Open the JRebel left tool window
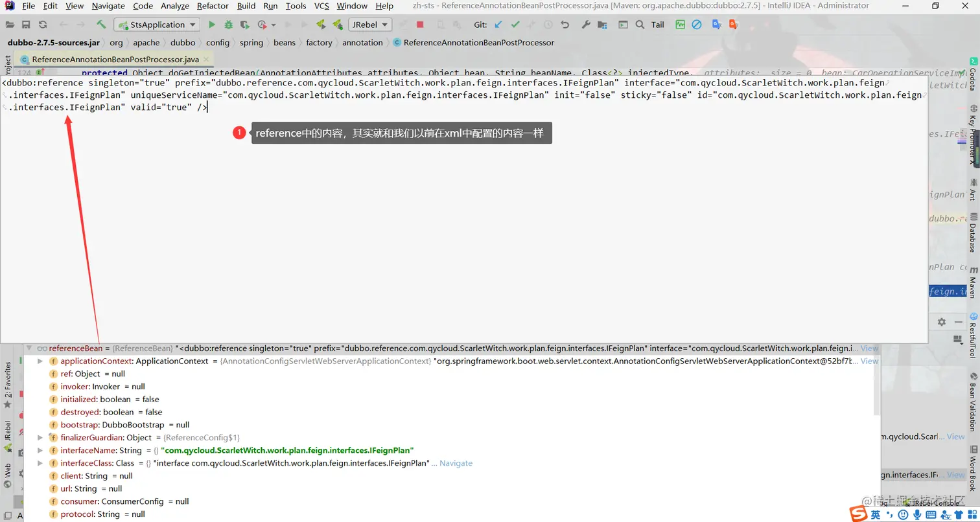 coord(8,435)
